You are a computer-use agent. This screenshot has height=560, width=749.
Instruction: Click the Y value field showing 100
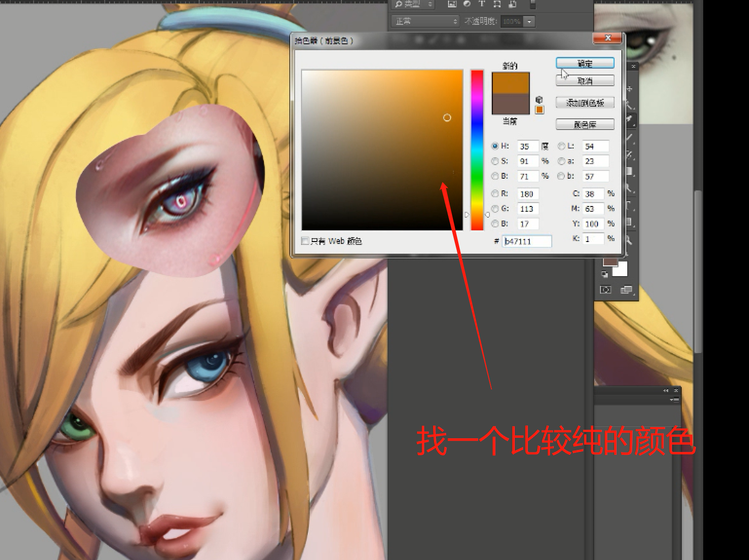pyautogui.click(x=594, y=224)
